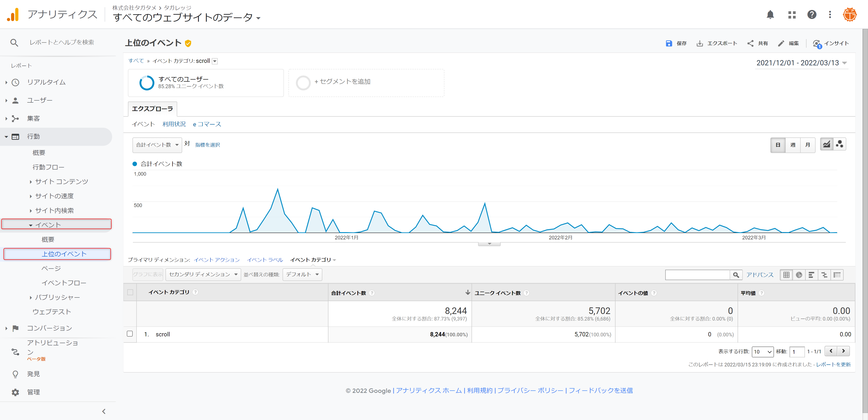Click the 管理 gear icon
This screenshot has height=420, width=868.
coord(16,392)
